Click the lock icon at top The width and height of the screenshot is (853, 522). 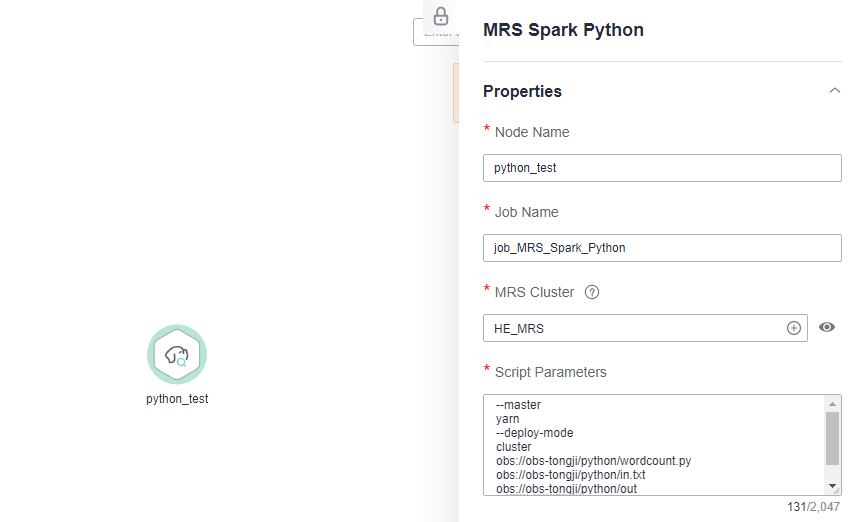441,16
